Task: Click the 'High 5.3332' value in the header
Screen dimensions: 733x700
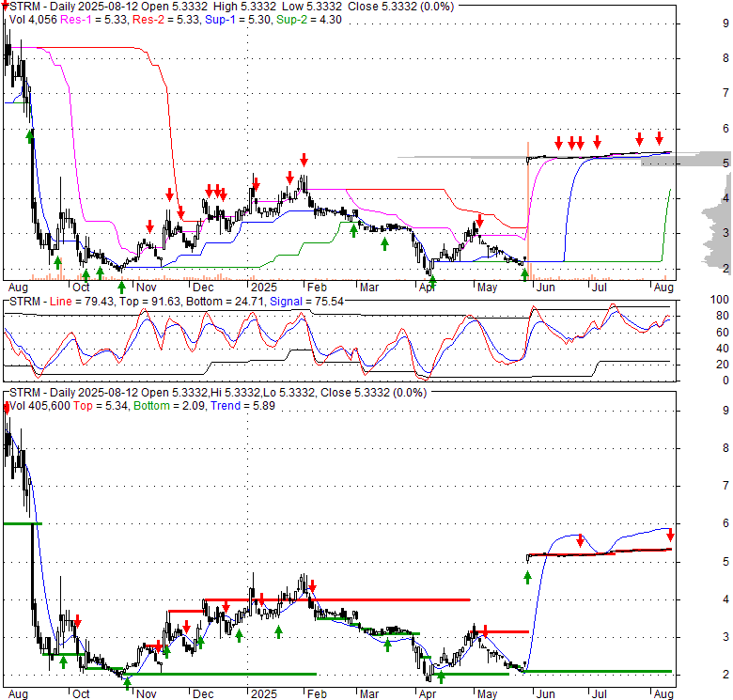Action: point(244,7)
